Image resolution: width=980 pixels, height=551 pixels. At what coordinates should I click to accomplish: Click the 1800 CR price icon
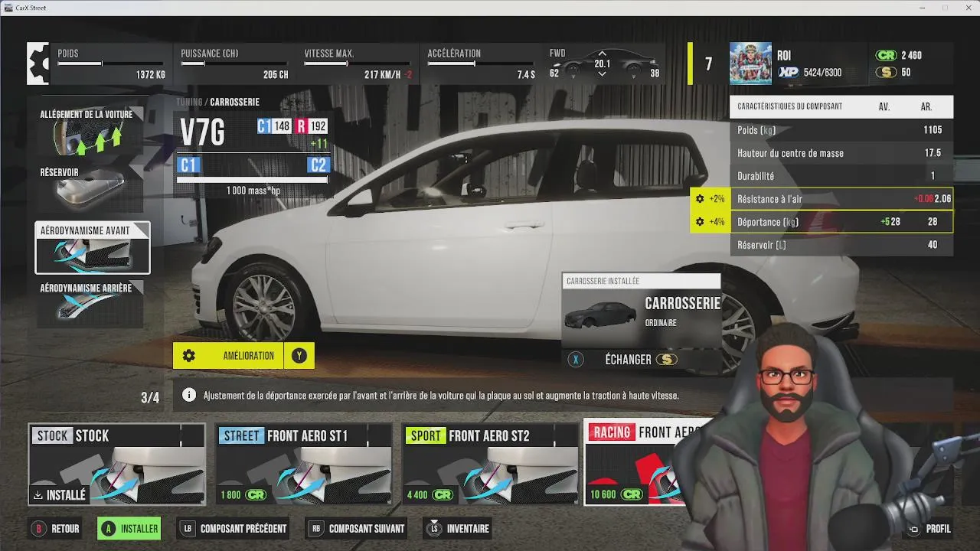point(256,495)
